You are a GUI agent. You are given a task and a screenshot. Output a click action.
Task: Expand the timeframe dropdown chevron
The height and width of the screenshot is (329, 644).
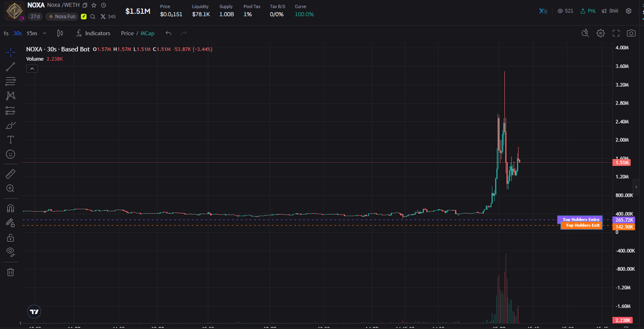pos(44,33)
